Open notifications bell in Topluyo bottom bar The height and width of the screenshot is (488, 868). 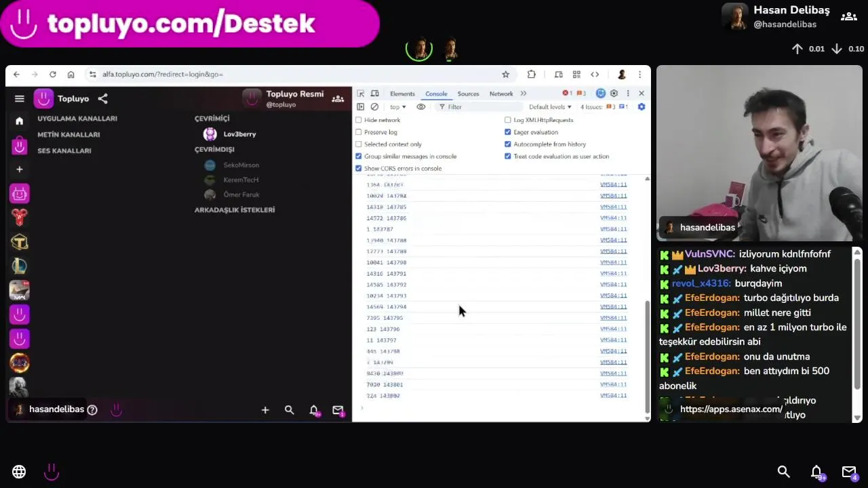click(x=313, y=410)
